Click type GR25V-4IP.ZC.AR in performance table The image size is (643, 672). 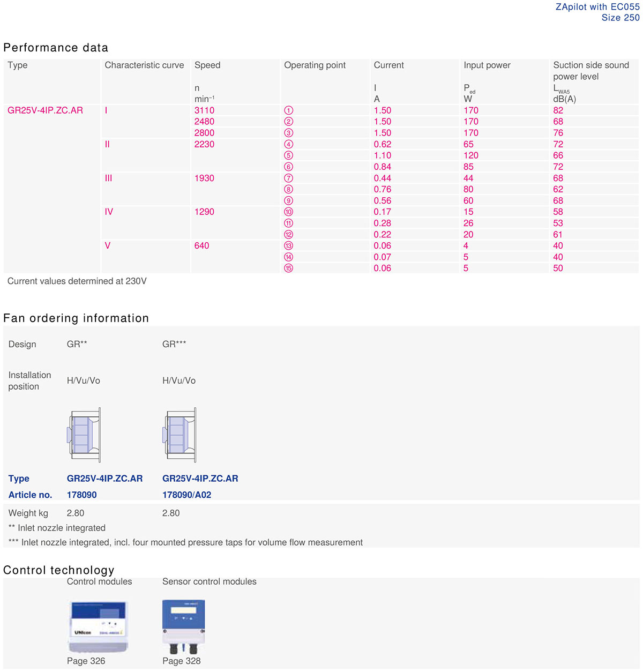(x=46, y=110)
